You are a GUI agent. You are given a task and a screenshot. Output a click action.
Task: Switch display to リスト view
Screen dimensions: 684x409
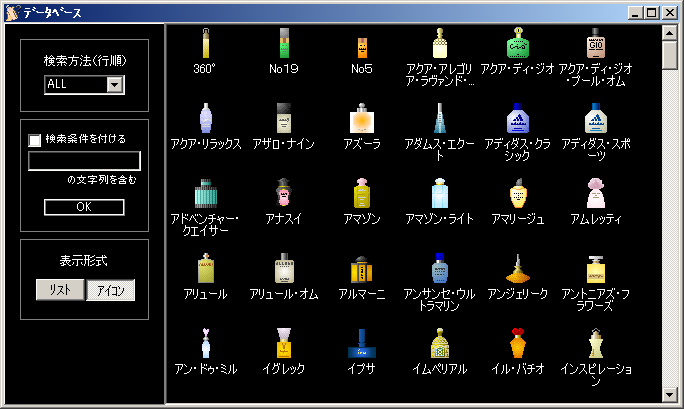click(60, 290)
